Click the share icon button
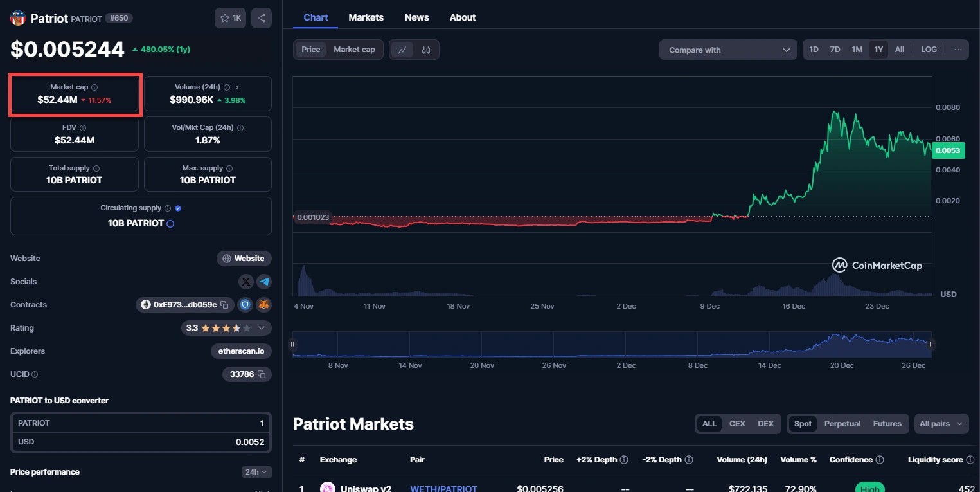This screenshot has height=492, width=980. click(262, 18)
